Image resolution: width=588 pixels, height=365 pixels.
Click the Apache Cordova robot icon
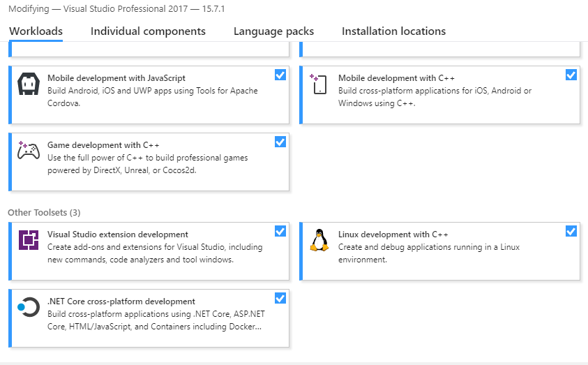tap(29, 84)
